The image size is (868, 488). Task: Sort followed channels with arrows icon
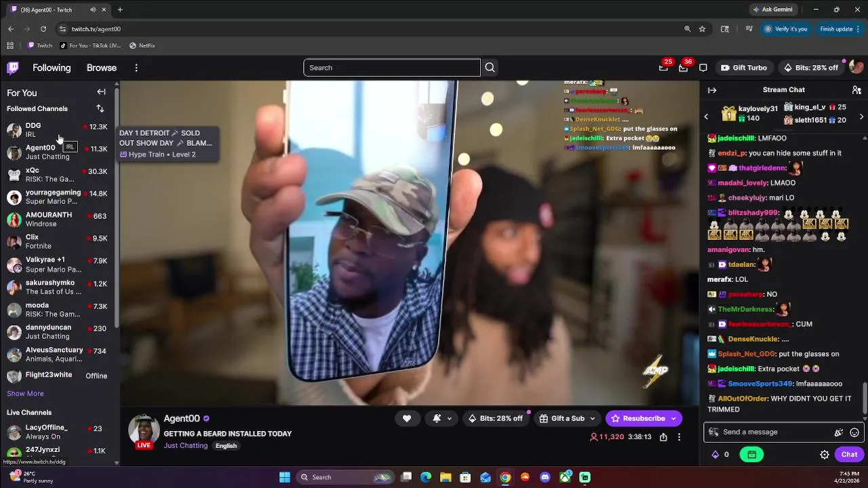click(100, 108)
